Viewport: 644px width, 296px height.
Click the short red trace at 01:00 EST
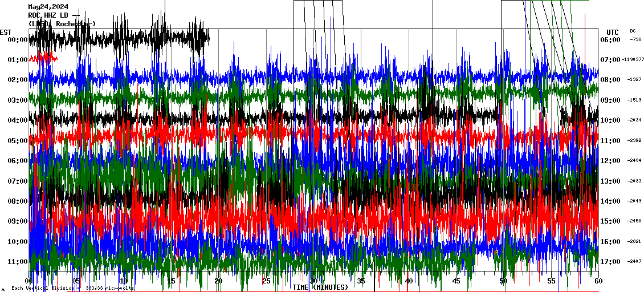click(43, 58)
